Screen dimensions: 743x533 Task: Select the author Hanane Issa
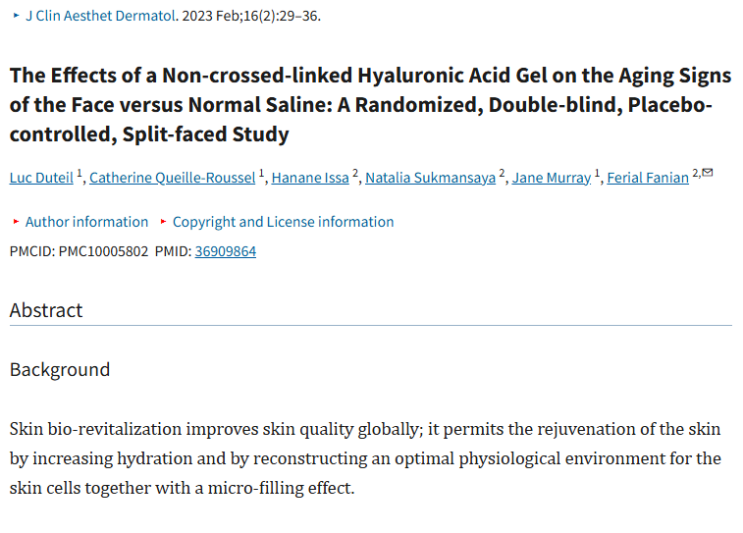point(311,178)
